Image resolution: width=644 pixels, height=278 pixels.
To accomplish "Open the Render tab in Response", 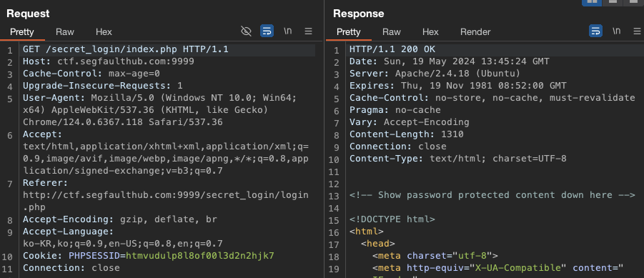I will coord(475,32).
